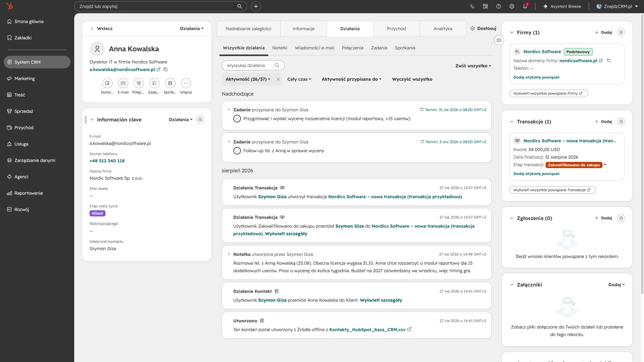Click the drag handle of Información clave card
This screenshot has width=644, height=362.
(x=86, y=120)
